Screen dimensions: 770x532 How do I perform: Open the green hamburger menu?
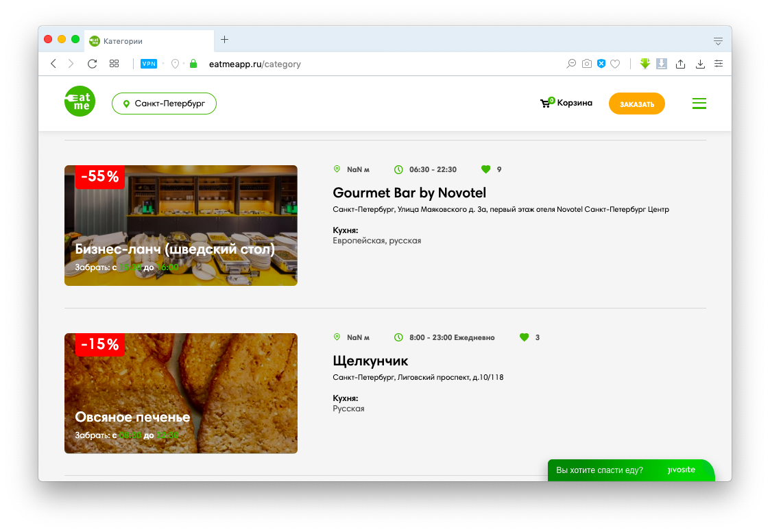[x=699, y=104]
